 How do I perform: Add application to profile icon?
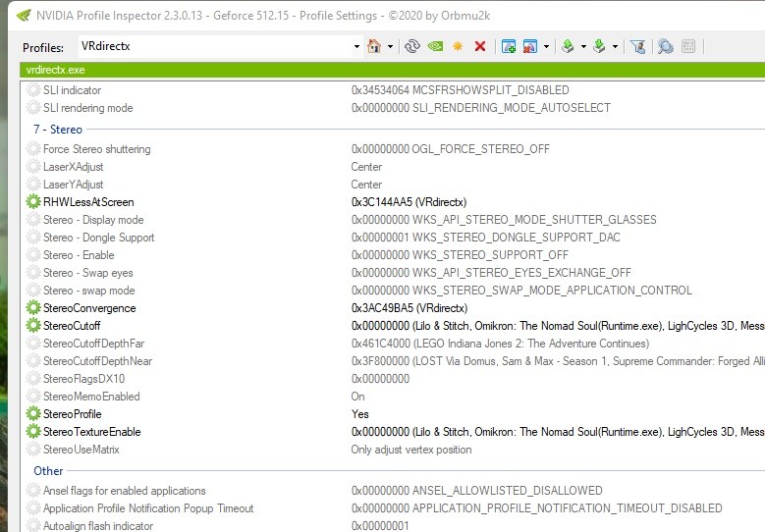[x=509, y=46]
